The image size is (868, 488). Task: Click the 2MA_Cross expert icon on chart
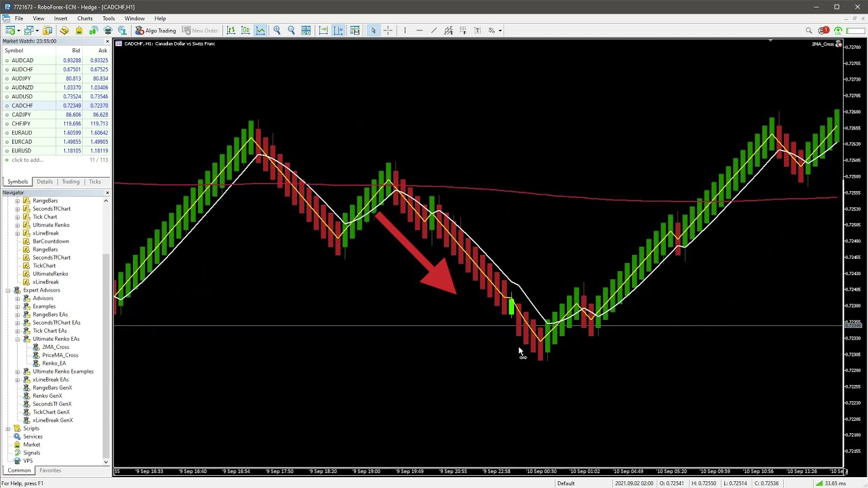point(839,44)
